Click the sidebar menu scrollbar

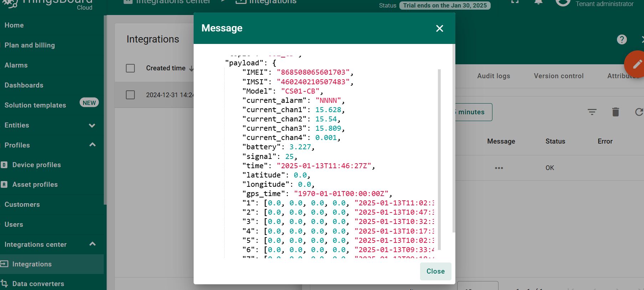pyautogui.click(x=105, y=110)
